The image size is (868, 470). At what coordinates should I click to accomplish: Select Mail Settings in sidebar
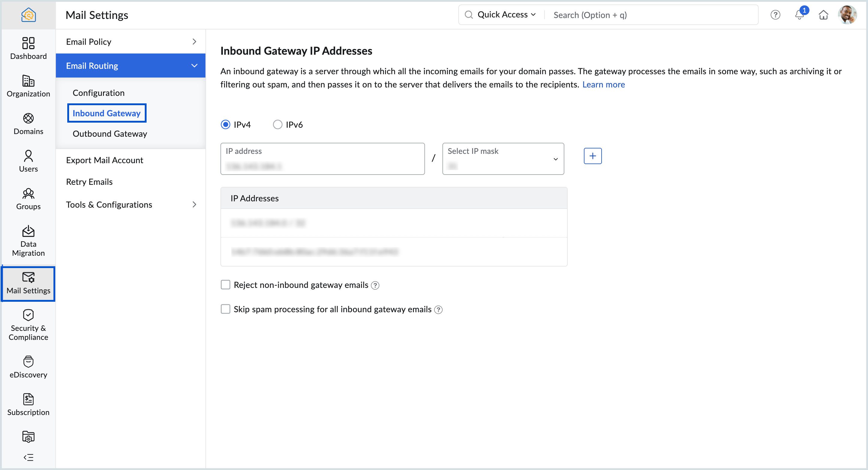28,284
